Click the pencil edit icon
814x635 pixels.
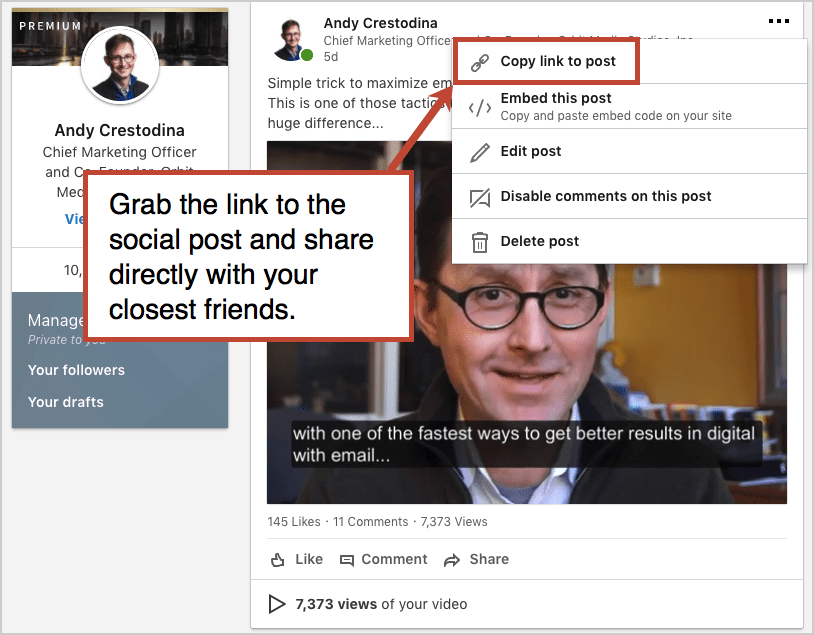pos(480,153)
